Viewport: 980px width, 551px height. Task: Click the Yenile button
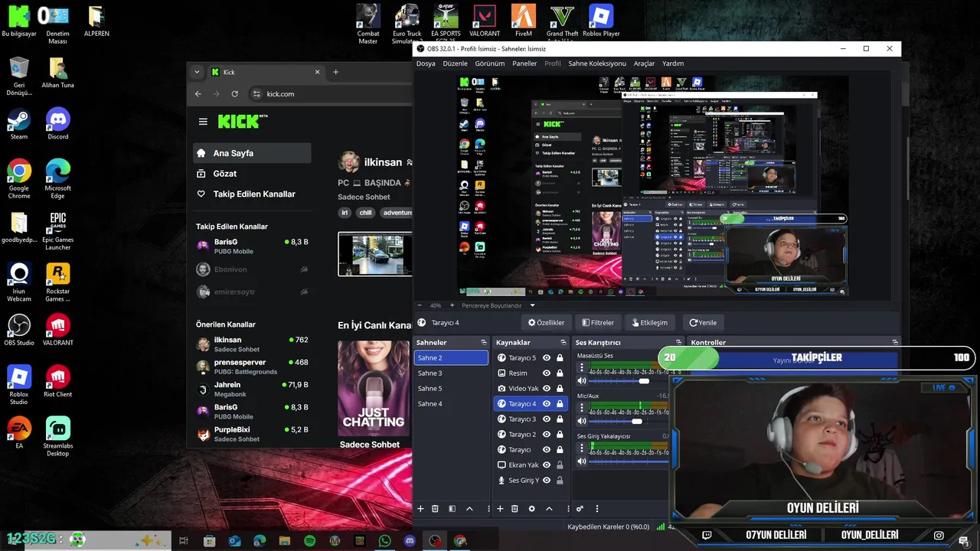[703, 322]
